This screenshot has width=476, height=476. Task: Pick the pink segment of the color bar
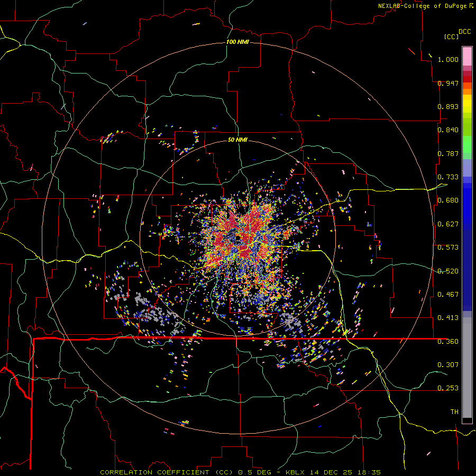pyautogui.click(x=467, y=56)
